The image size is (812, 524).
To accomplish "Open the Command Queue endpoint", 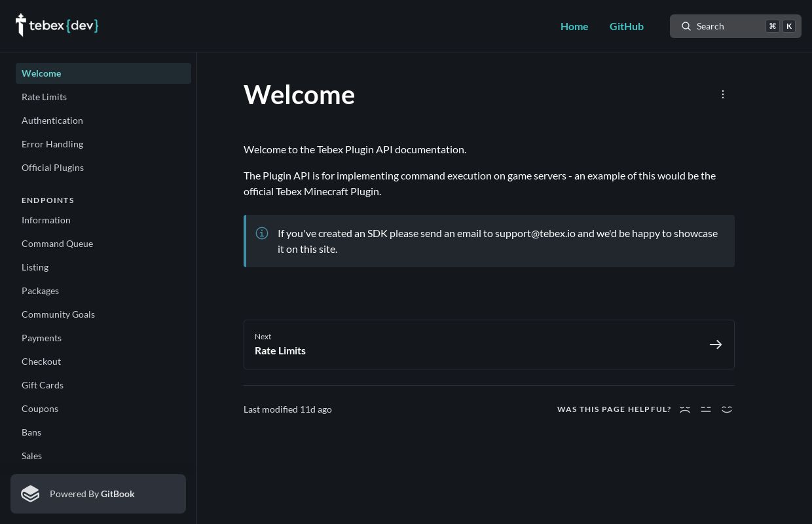I will coord(103,244).
